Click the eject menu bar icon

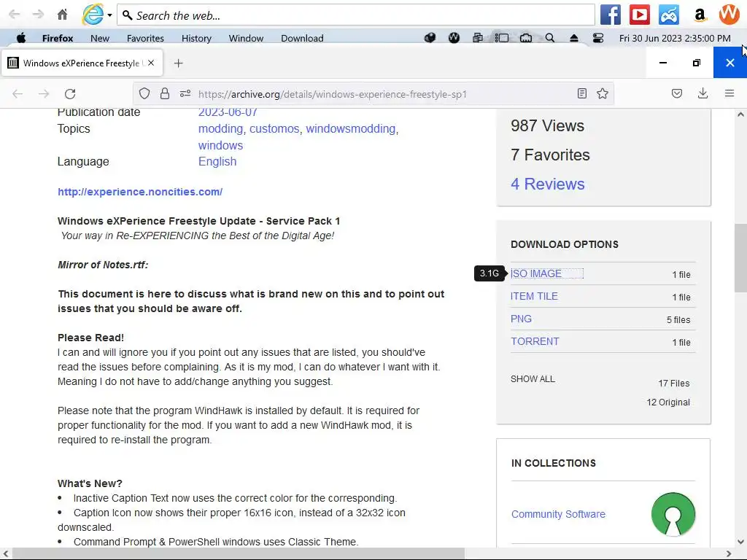click(574, 38)
